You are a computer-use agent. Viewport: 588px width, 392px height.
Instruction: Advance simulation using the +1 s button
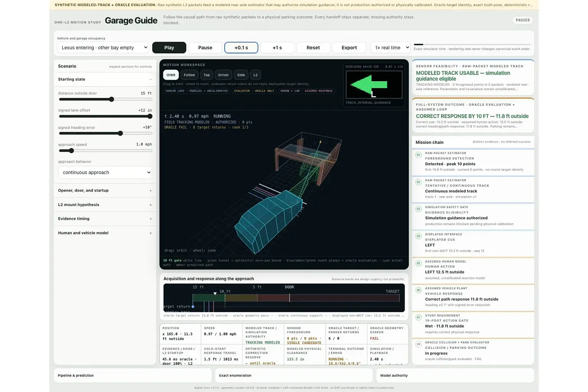(277, 47)
